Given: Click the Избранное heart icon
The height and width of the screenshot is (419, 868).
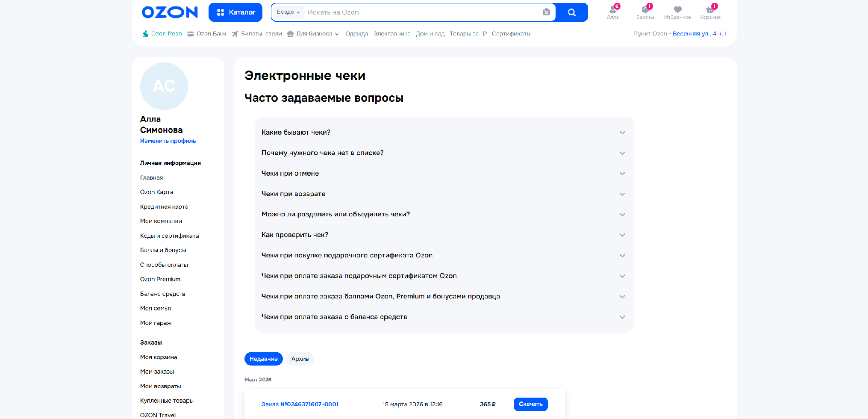Looking at the screenshot, I should 677,9.
